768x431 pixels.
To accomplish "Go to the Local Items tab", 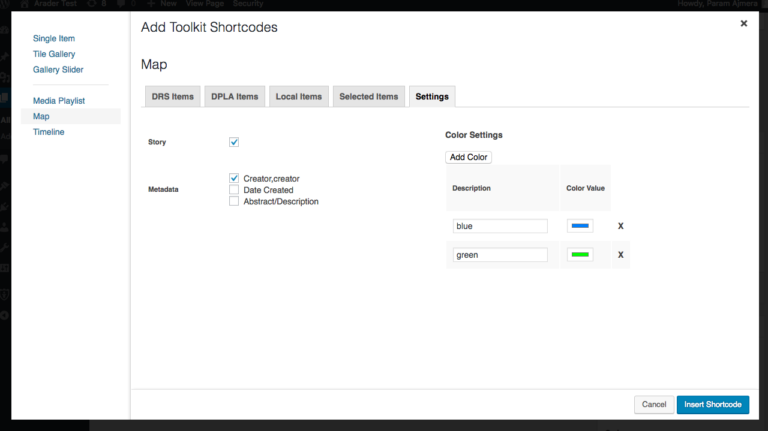I will click(298, 96).
